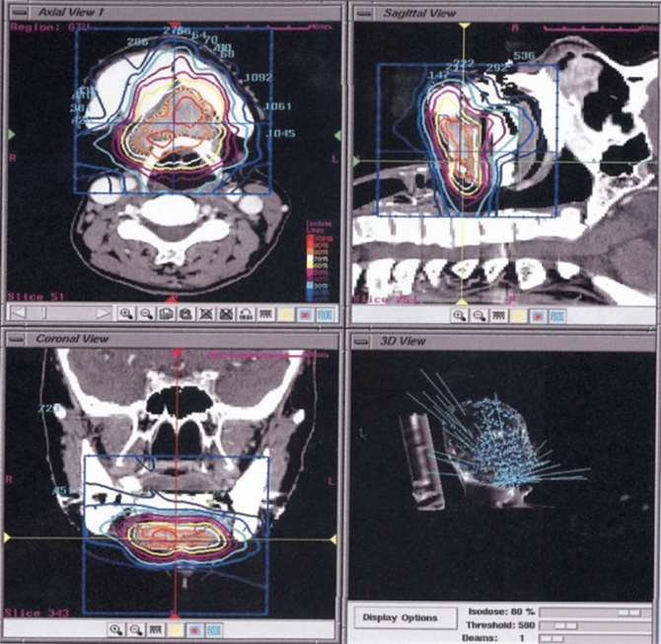The image size is (661, 644).
Task: Zoom out in the Sagittal View
Action: point(478,316)
